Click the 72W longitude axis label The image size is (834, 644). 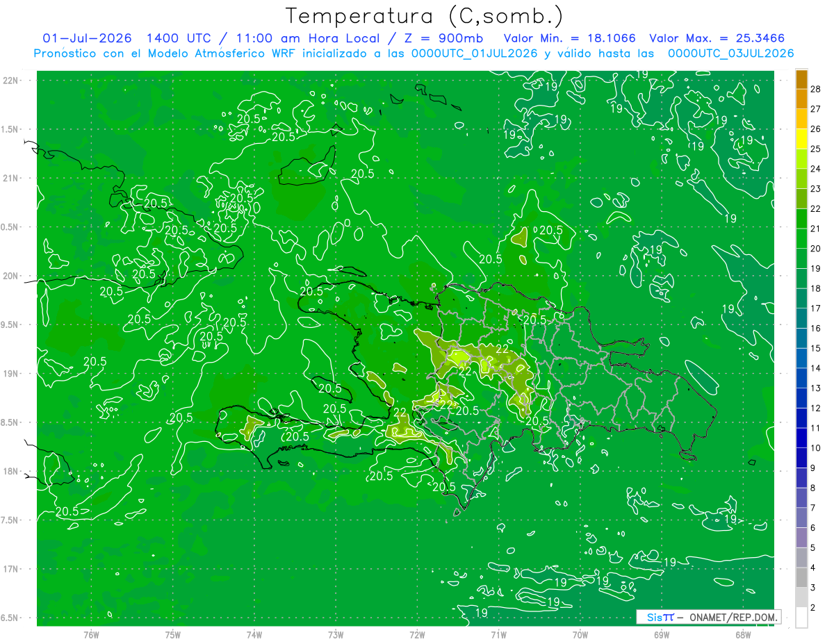coord(417,635)
